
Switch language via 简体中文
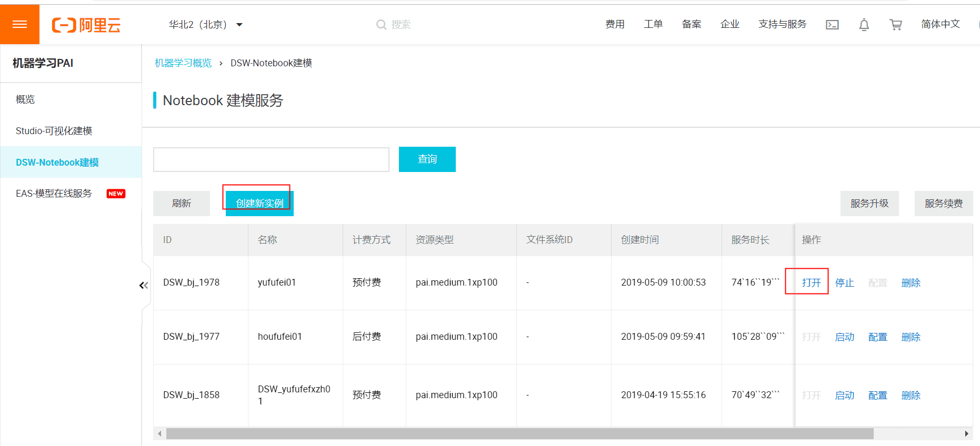941,24
